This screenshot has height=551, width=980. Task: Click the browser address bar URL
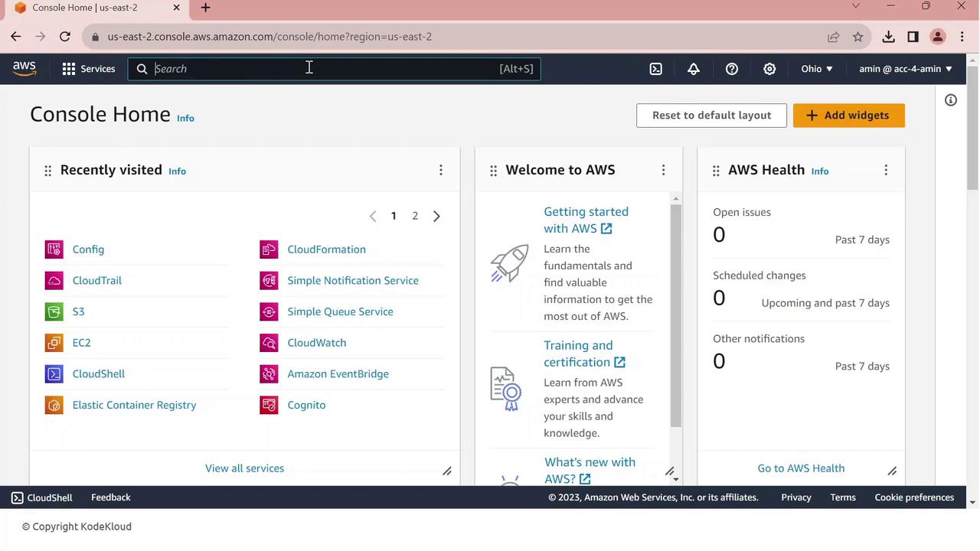[269, 37]
